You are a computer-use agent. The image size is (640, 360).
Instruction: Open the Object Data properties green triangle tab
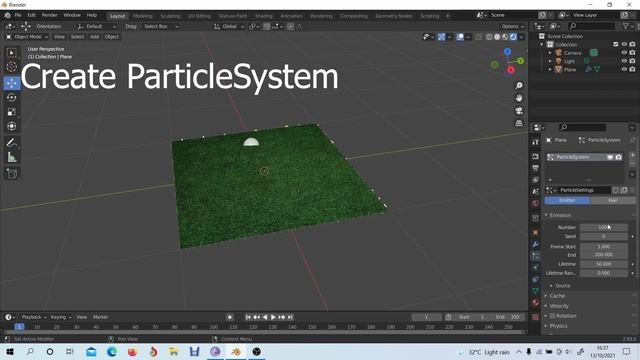pos(536,291)
